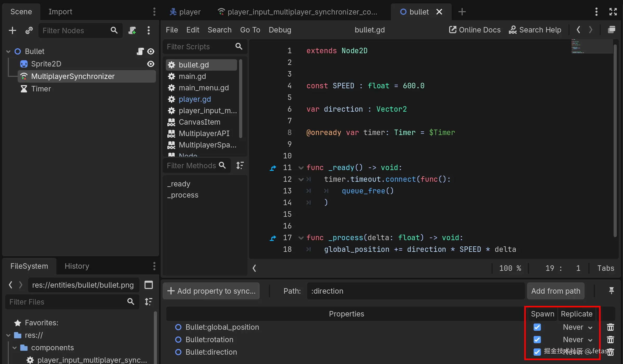This screenshot has width=623, height=364.
Task: Click Add property to sync button
Action: pos(211,291)
